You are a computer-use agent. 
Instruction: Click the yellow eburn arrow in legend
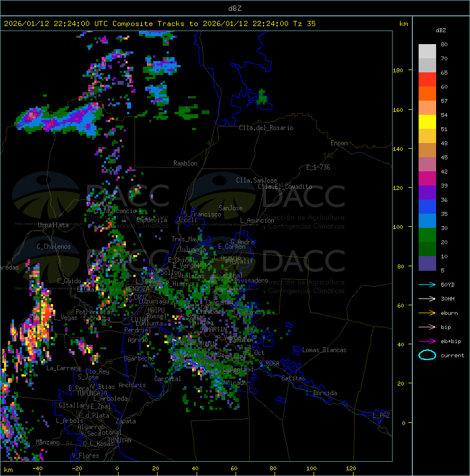pyautogui.click(x=427, y=313)
